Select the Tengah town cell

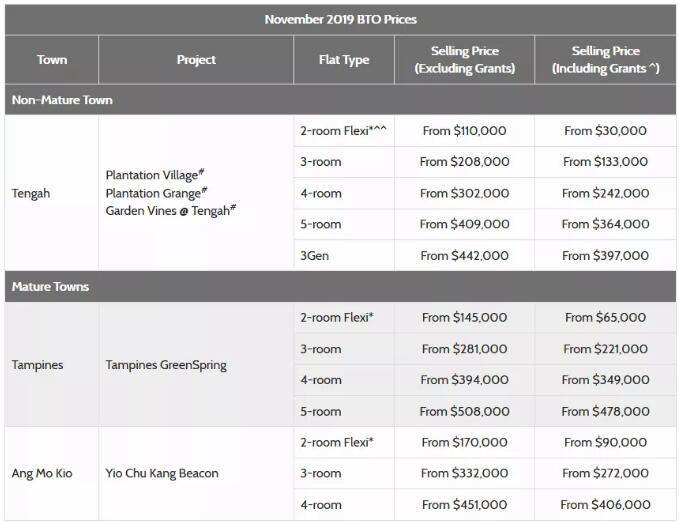31,193
